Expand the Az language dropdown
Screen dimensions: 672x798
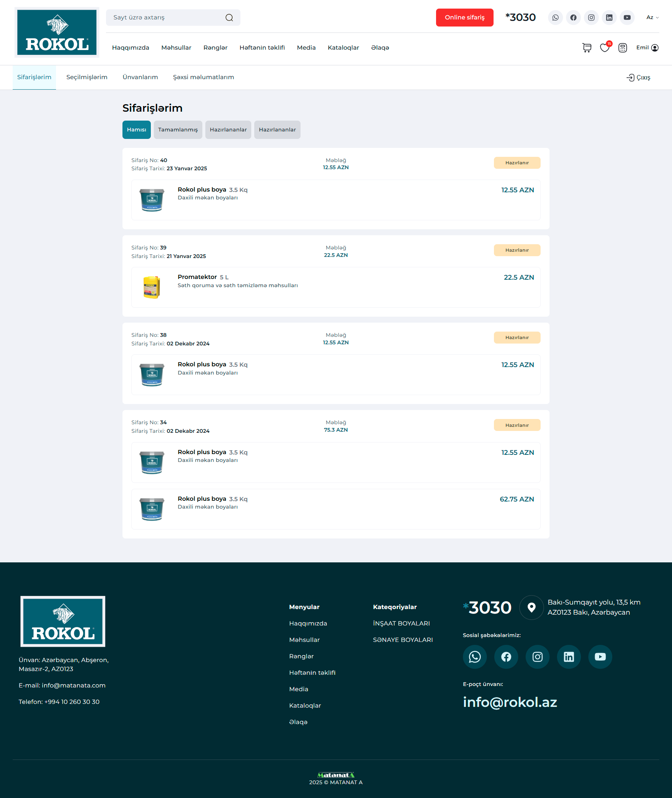[x=652, y=18]
